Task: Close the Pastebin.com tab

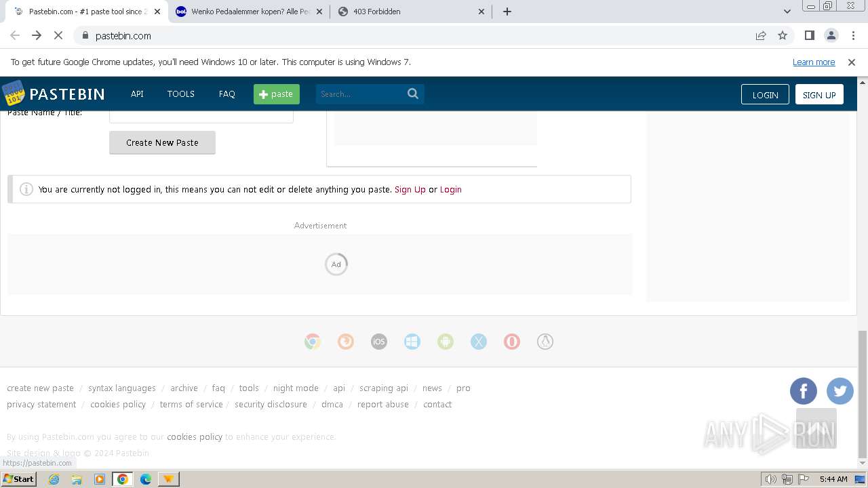Action: pyautogui.click(x=157, y=12)
